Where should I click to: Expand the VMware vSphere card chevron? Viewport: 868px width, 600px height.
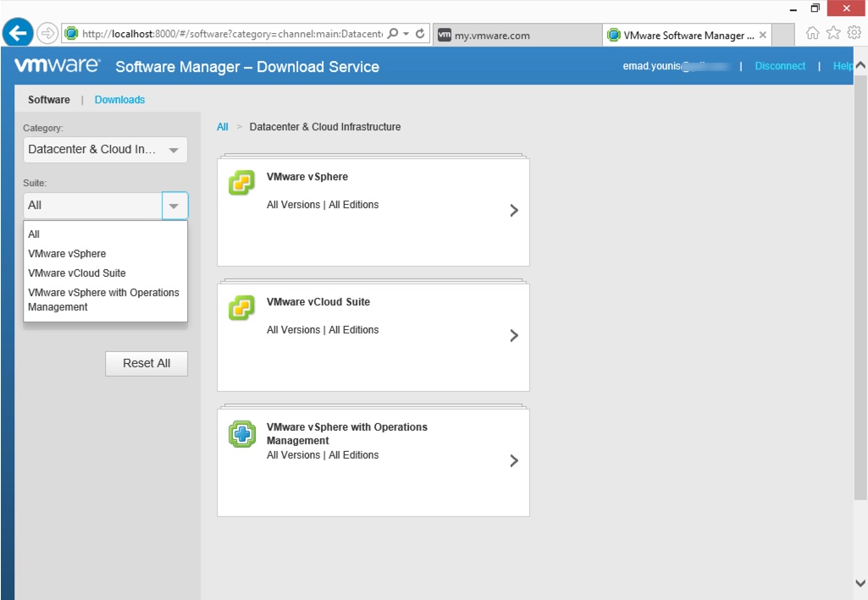pyautogui.click(x=513, y=211)
